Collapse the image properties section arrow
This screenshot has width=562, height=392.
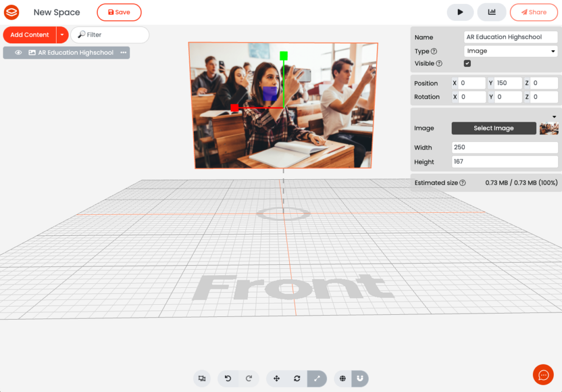click(554, 117)
